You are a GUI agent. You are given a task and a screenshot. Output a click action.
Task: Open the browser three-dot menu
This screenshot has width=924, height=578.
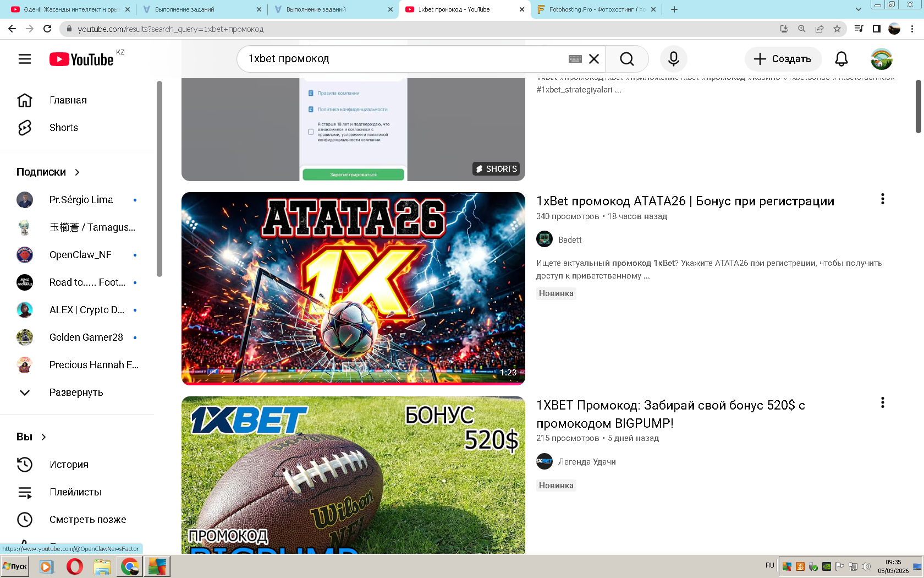pos(912,29)
